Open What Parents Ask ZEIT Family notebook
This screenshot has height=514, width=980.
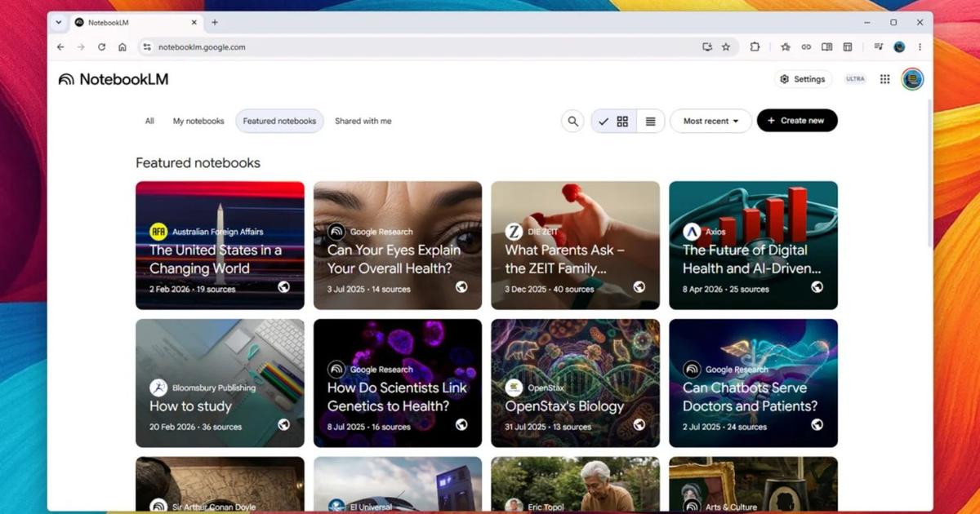(x=575, y=245)
